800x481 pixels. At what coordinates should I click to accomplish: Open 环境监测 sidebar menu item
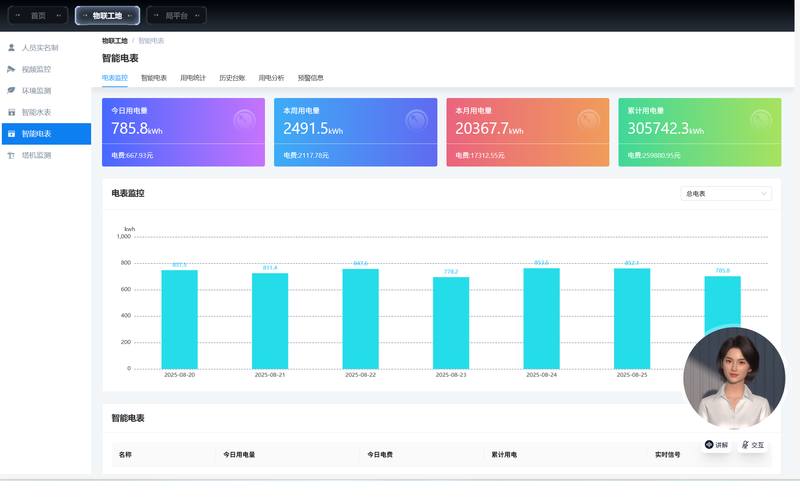(46, 90)
